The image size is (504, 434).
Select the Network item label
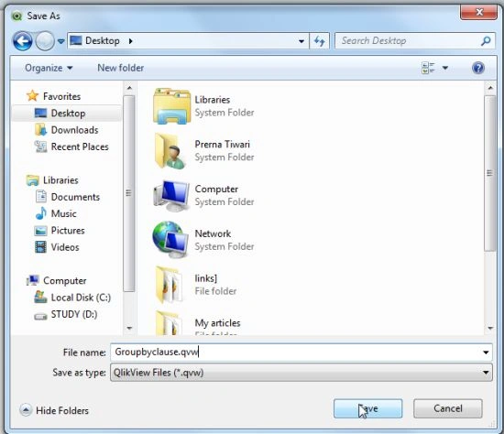(x=213, y=233)
